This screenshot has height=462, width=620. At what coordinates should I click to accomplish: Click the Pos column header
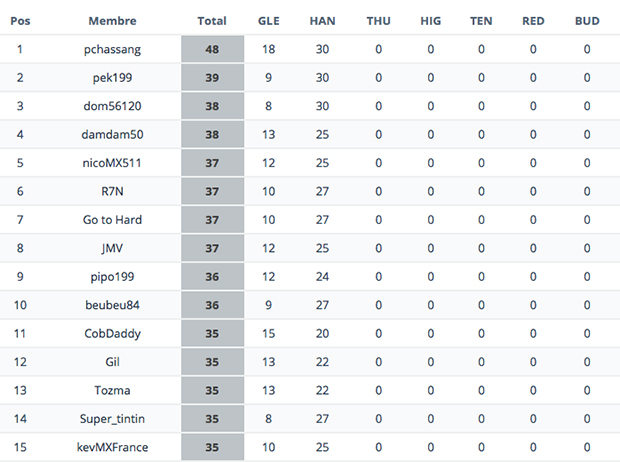tap(20, 21)
